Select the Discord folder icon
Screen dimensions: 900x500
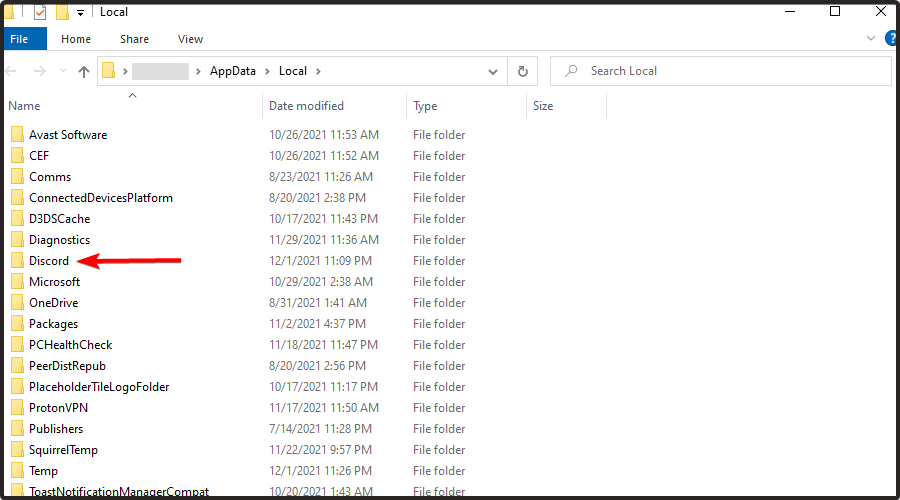(17, 261)
